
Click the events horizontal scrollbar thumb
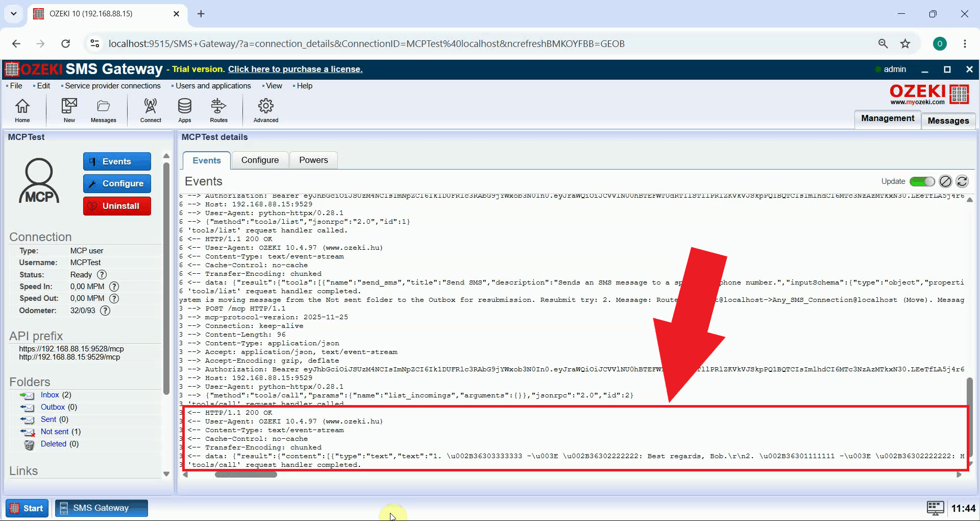(246, 475)
